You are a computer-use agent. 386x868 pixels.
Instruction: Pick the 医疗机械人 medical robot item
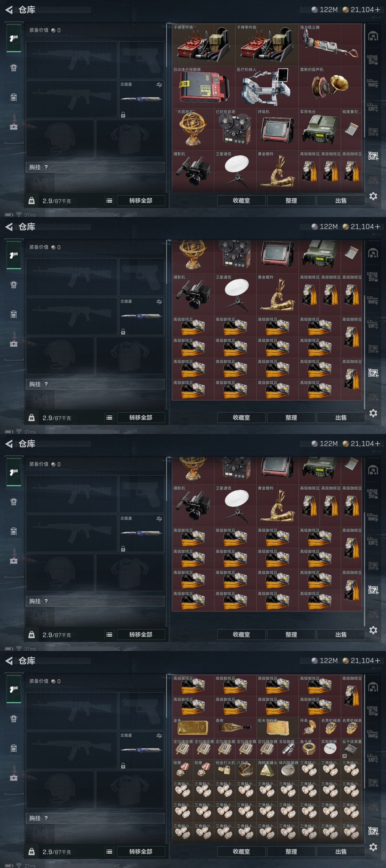coord(267,87)
